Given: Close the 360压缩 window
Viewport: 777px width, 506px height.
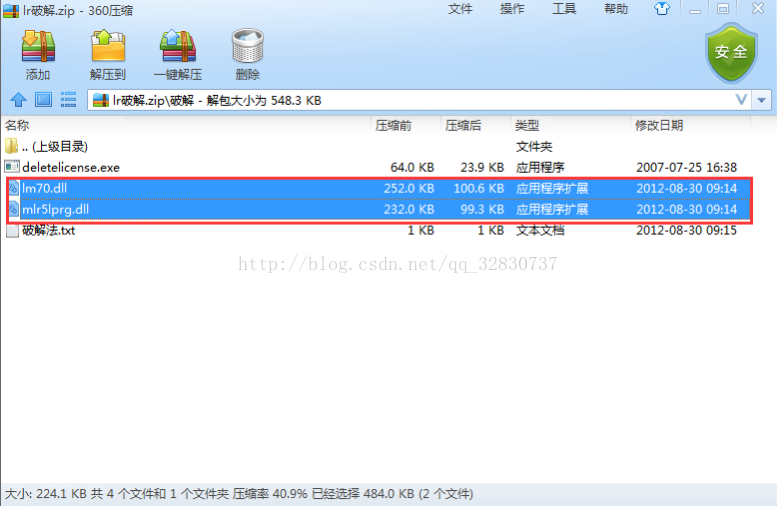Looking at the screenshot, I should tap(758, 8).
